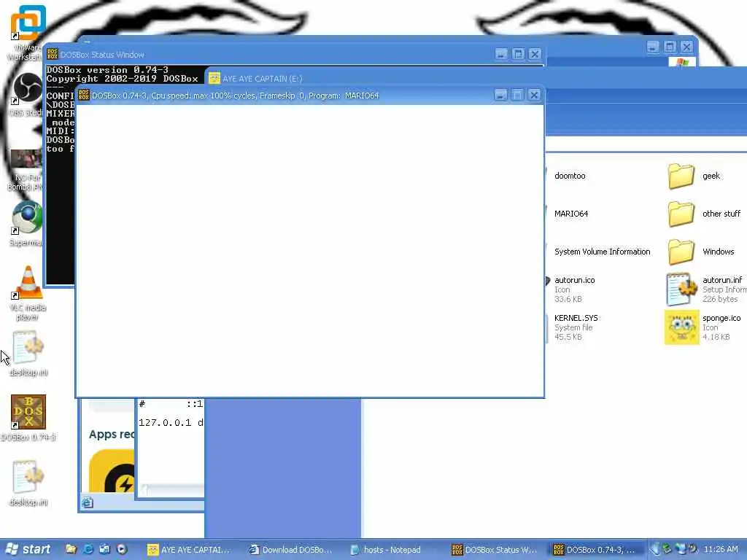Select the other stuff folder

[704, 214]
